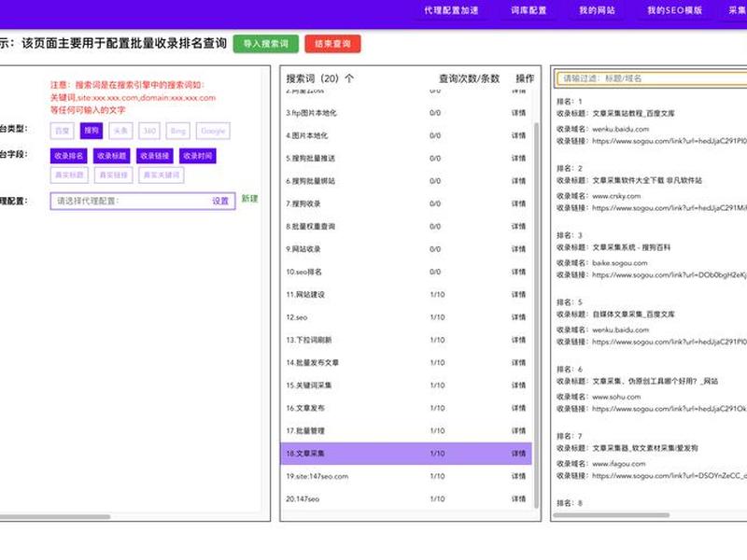747x560 pixels.
Task: Enable the 真实标题 field
Action: 69,175
